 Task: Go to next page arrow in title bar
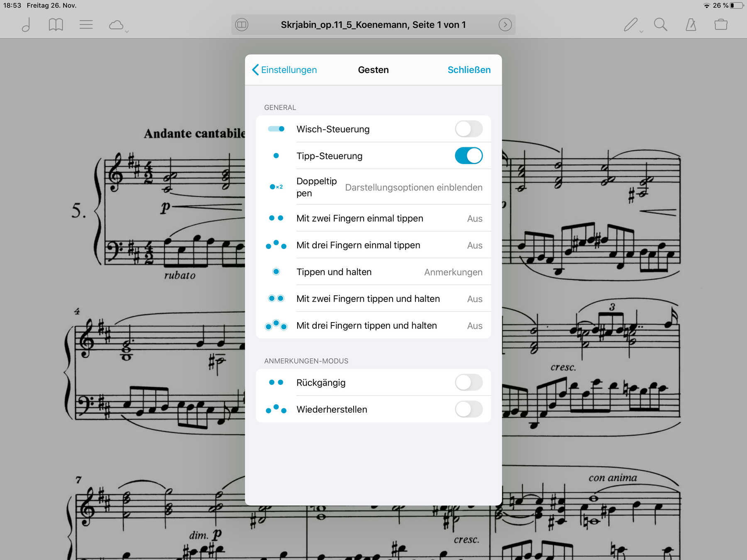[505, 25]
